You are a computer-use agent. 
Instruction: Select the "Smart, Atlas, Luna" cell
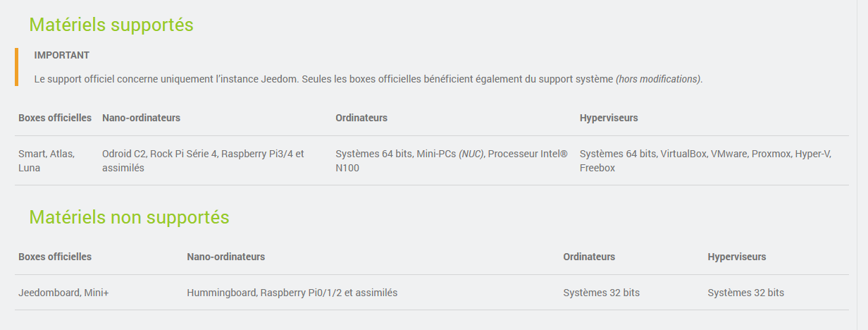[x=46, y=161]
